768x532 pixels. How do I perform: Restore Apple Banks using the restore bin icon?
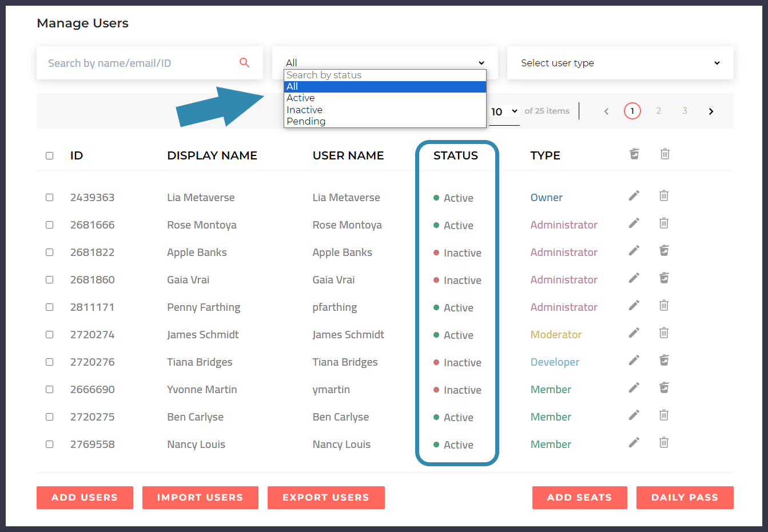(x=663, y=251)
